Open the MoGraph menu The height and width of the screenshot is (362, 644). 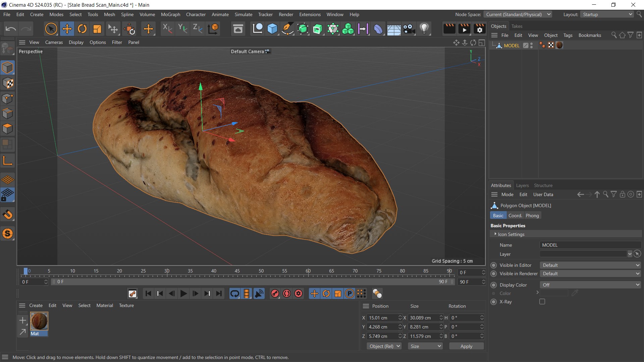(170, 14)
